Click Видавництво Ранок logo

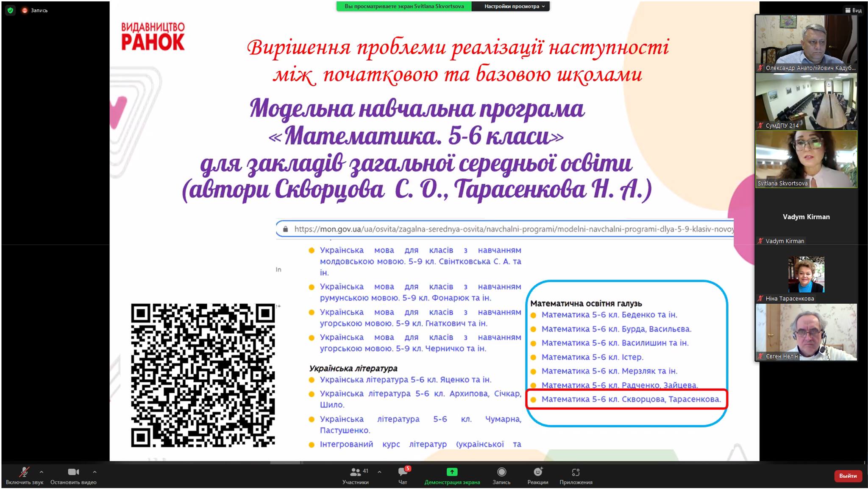pyautogui.click(x=153, y=36)
